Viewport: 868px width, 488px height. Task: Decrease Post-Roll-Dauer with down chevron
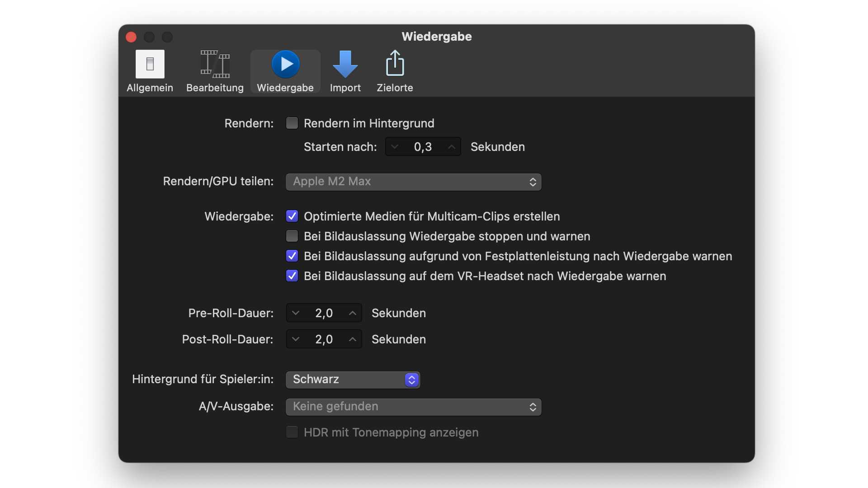coord(296,339)
